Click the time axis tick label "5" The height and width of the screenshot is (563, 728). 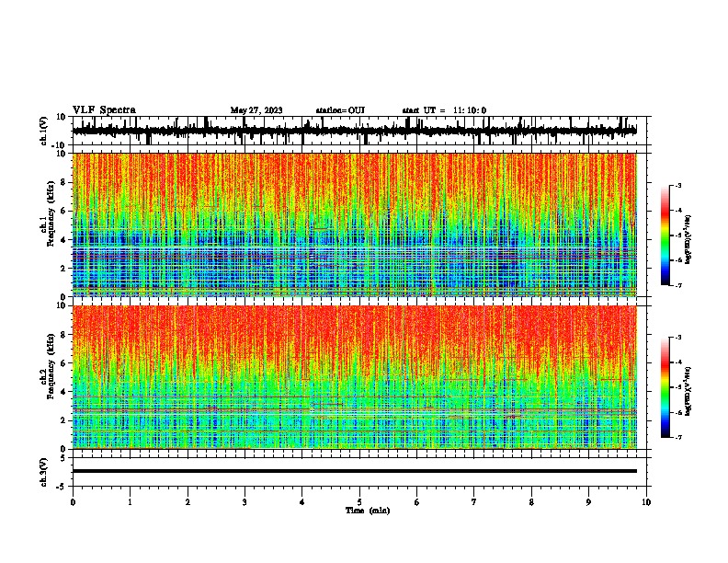click(359, 502)
